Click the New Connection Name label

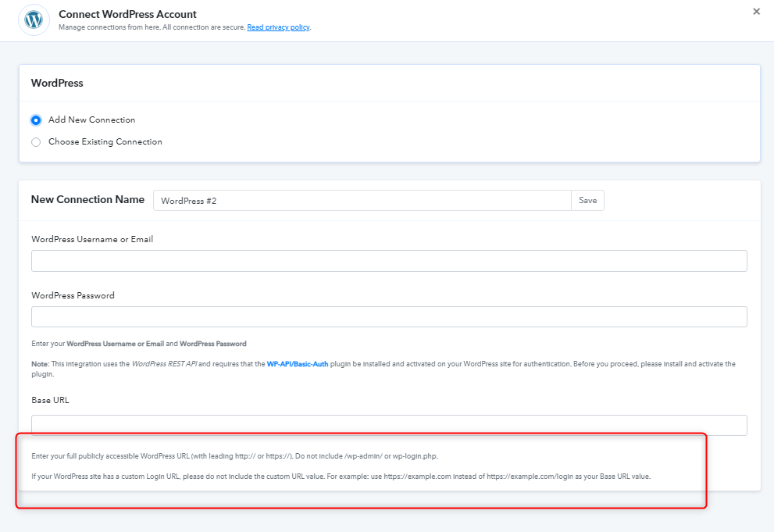pos(87,199)
